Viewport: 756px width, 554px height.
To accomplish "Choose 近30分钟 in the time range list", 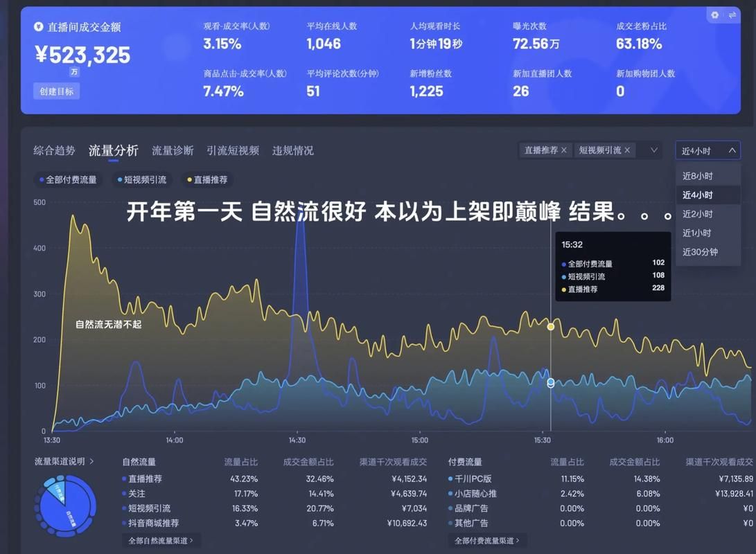I will (700, 252).
